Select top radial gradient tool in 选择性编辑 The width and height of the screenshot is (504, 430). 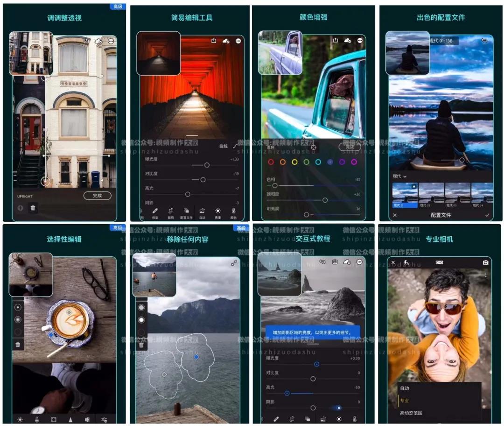[18, 308]
